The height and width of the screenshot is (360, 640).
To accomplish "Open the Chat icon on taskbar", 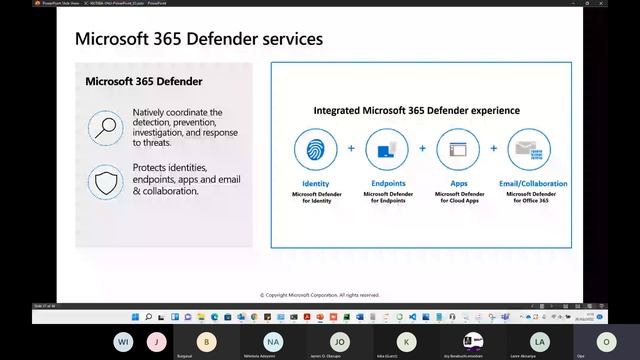I will pos(188,317).
